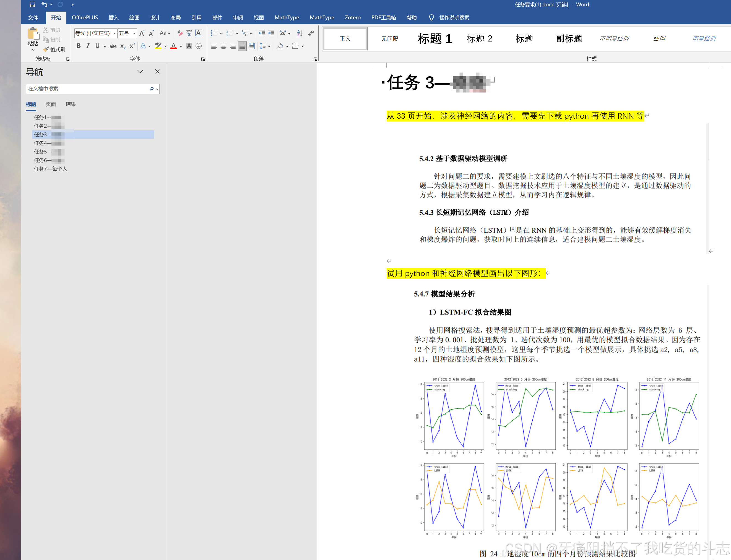Click the Sort (A-Z) icon
This screenshot has width=731, height=560.
[299, 33]
